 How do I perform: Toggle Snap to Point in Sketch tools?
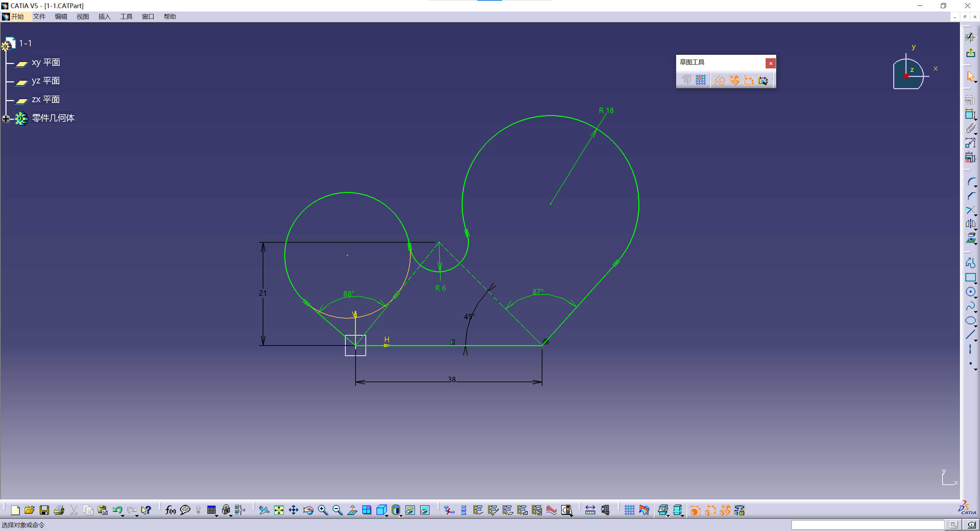tap(700, 80)
